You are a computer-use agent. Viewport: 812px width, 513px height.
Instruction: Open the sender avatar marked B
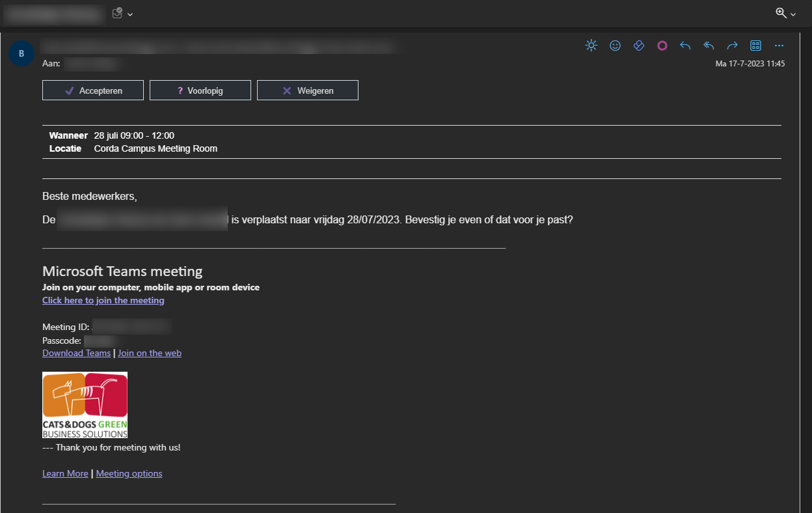(21, 53)
